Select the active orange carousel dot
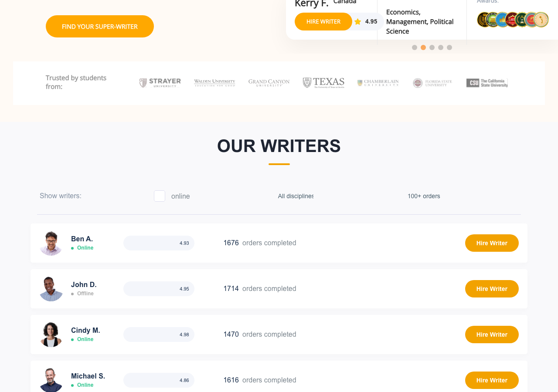The height and width of the screenshot is (392, 558). [x=423, y=47]
